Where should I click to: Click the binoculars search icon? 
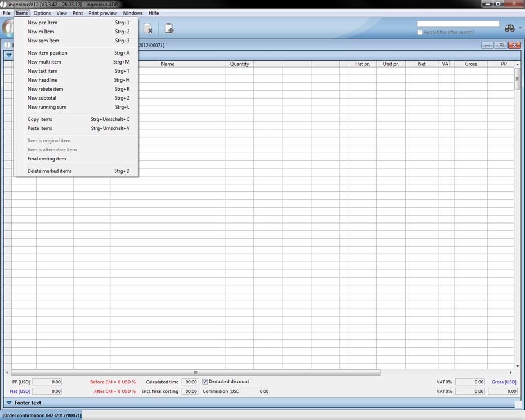coord(510,28)
